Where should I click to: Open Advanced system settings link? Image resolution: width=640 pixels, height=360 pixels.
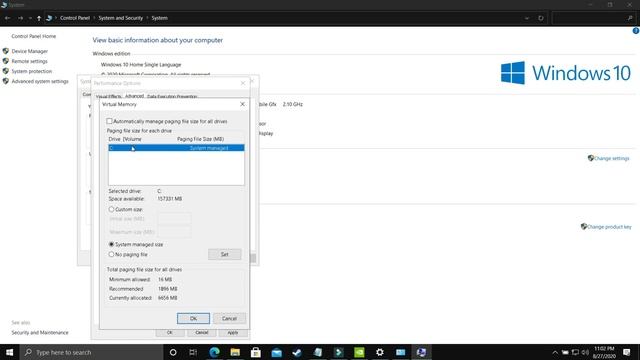pos(40,81)
